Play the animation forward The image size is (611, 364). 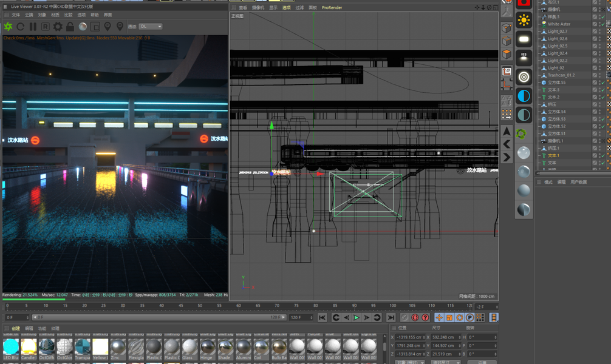point(356,318)
